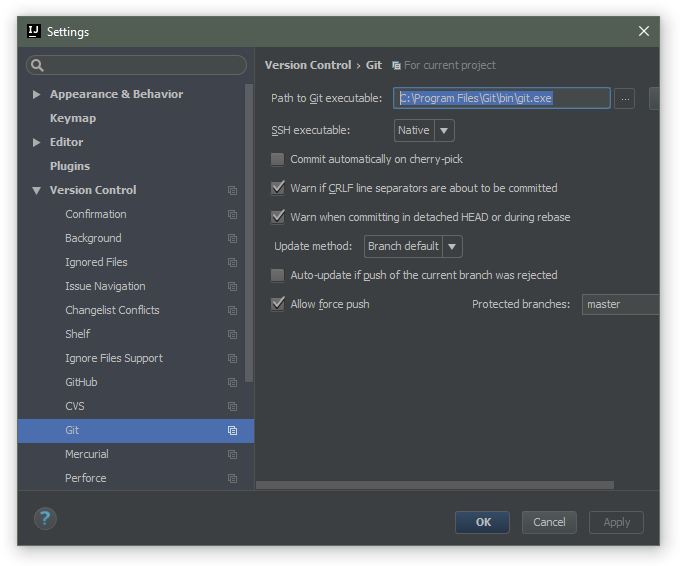Click the horizontal scrollbar below the Git settings

coord(435,485)
